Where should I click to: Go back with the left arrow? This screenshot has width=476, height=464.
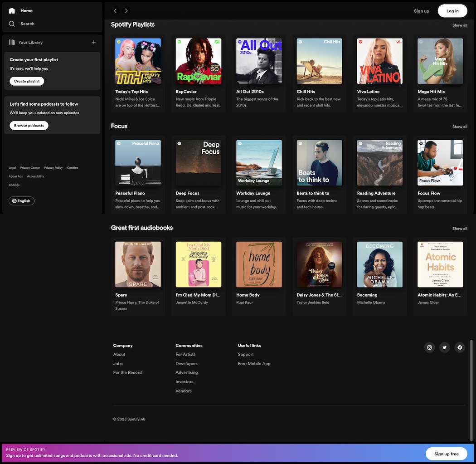(x=115, y=11)
